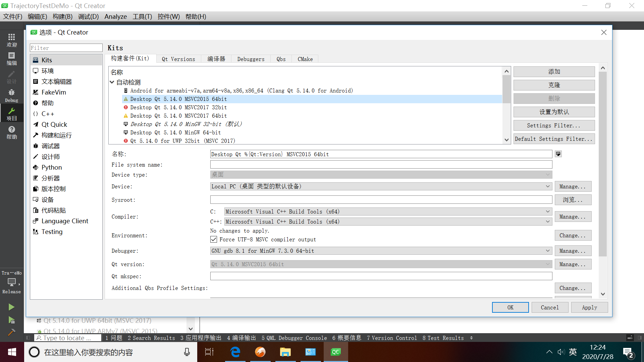Image resolution: width=644 pixels, height=362 pixels.
Task: Collapse the 自动检测 kits tree group
Action: point(112,82)
